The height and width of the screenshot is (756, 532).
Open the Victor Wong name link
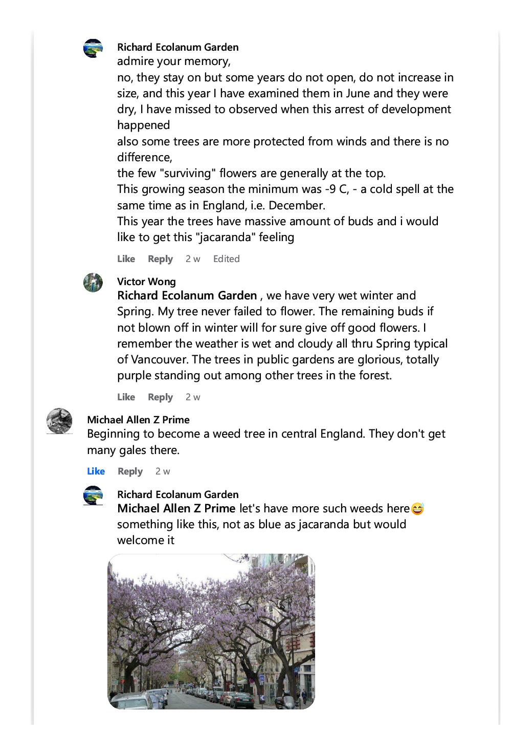[146, 282]
